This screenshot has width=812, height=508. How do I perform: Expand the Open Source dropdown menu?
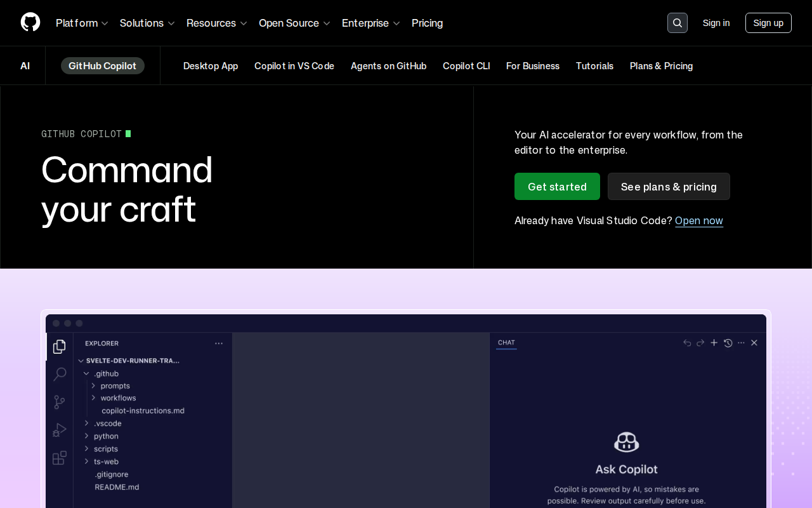[294, 23]
